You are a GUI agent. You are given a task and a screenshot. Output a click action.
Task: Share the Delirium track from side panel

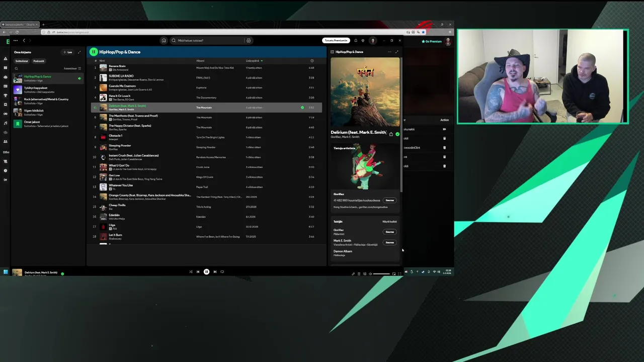[x=391, y=134]
